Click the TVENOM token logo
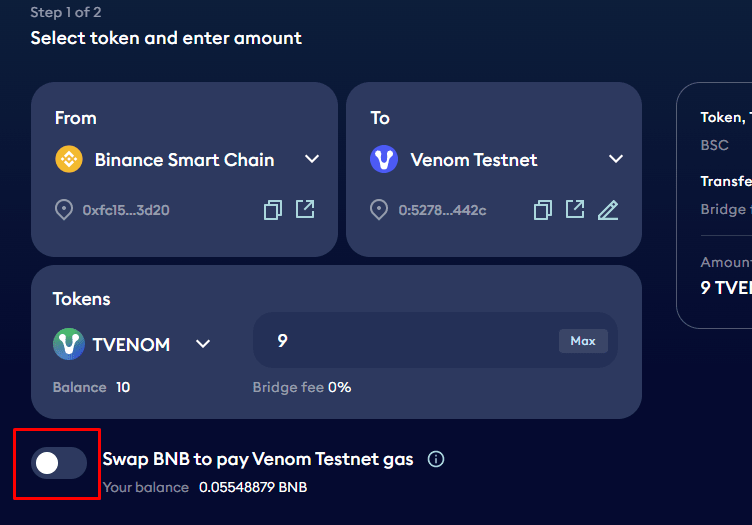 click(69, 344)
